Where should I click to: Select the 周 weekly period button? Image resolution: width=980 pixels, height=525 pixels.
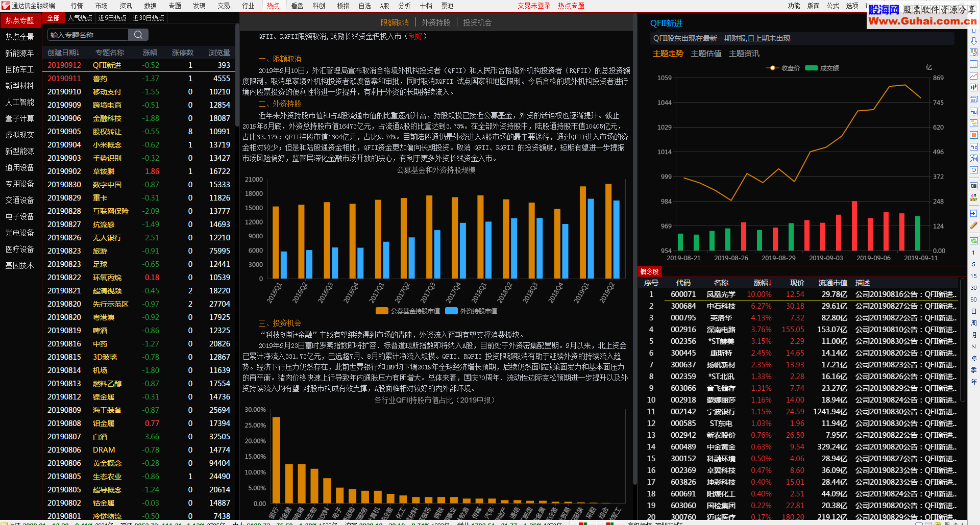tap(973, 323)
